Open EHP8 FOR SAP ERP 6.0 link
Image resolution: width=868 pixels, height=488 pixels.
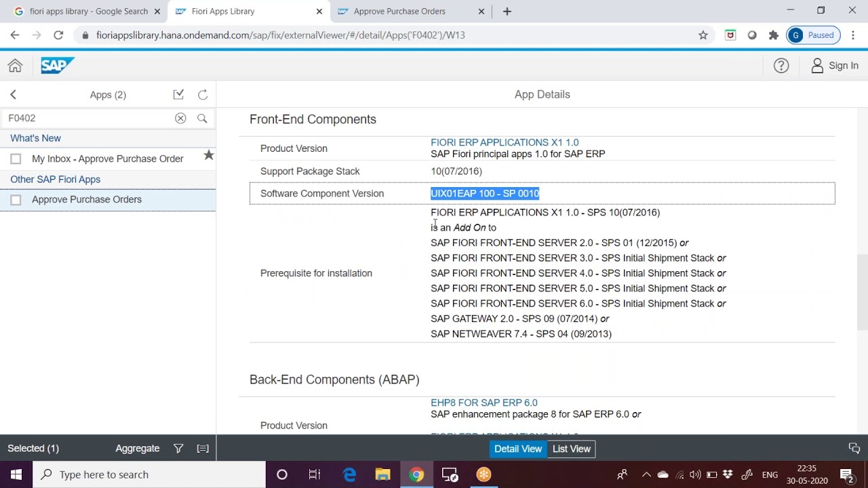coord(484,403)
